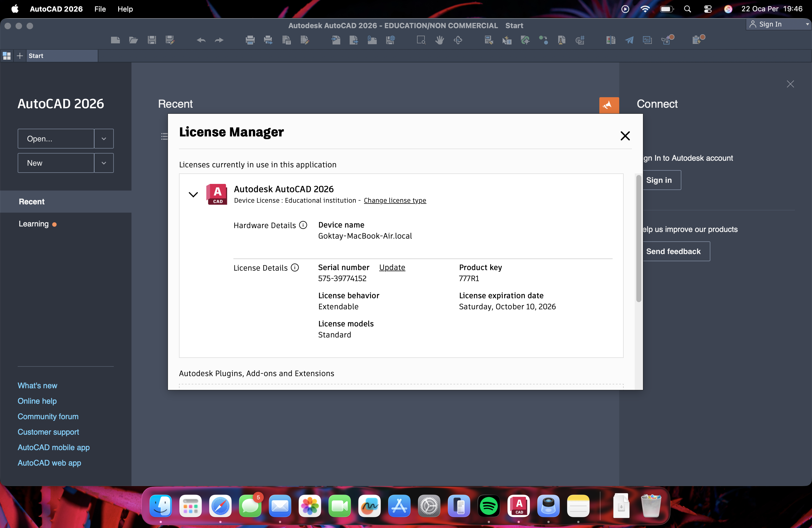Open the What's new link
Viewport: 812px width, 528px height.
pyautogui.click(x=38, y=386)
